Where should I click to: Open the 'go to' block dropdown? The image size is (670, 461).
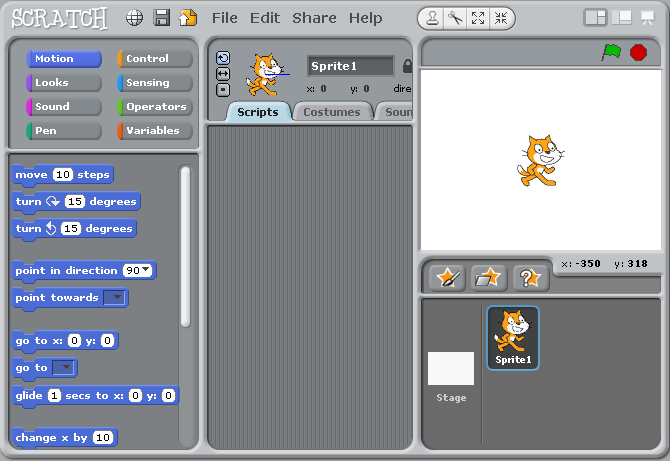pyautogui.click(x=64, y=368)
